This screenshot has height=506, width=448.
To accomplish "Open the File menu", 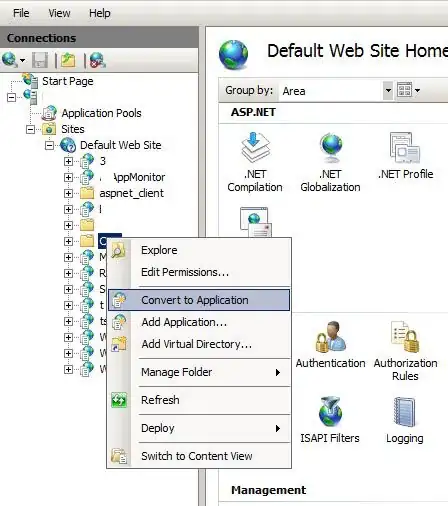I will coord(21,13).
